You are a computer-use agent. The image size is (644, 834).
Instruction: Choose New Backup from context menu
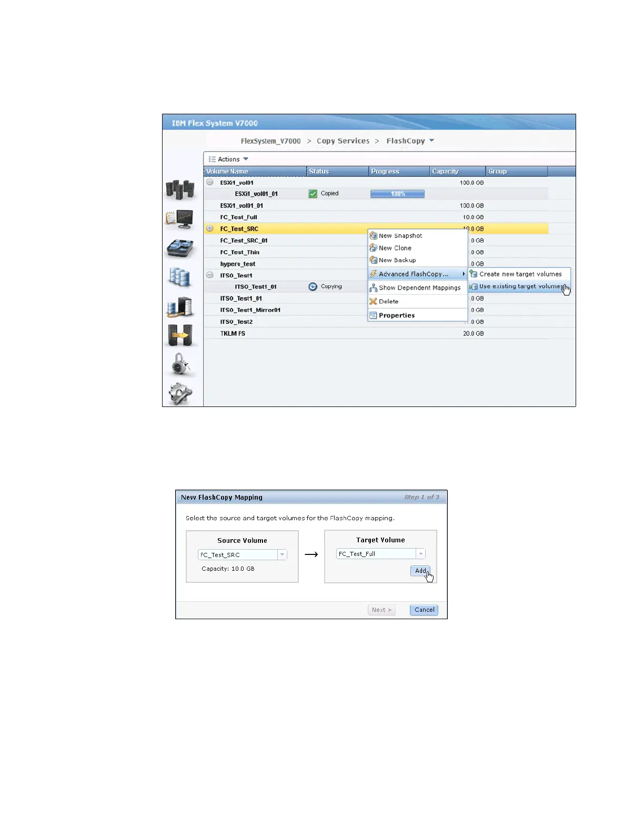tap(418, 260)
